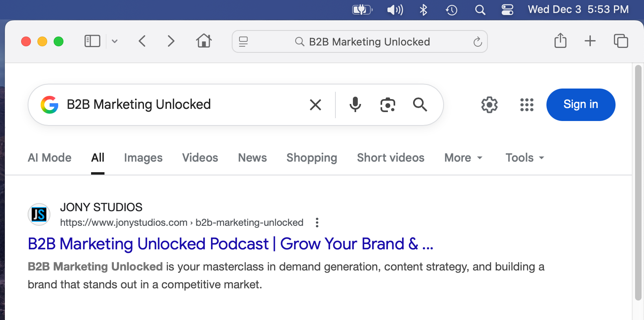Viewport: 644px width, 320px height.
Task: Open the Tools dropdown
Action: 525,158
